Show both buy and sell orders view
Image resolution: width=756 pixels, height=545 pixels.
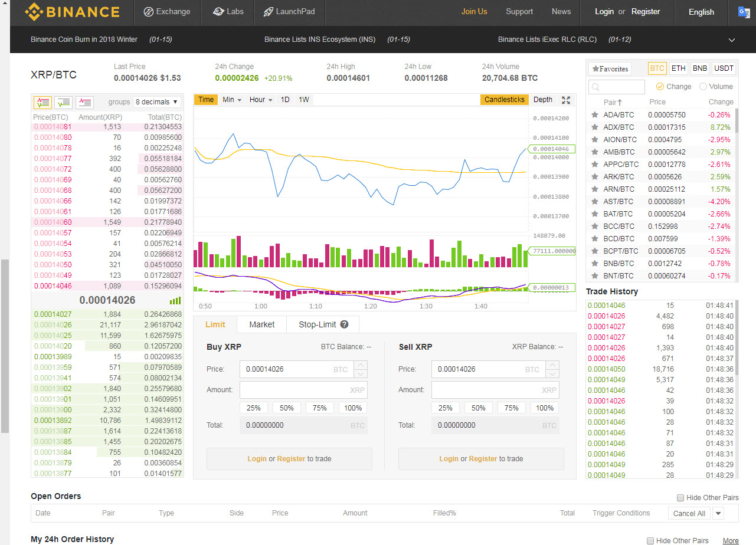pos(43,102)
